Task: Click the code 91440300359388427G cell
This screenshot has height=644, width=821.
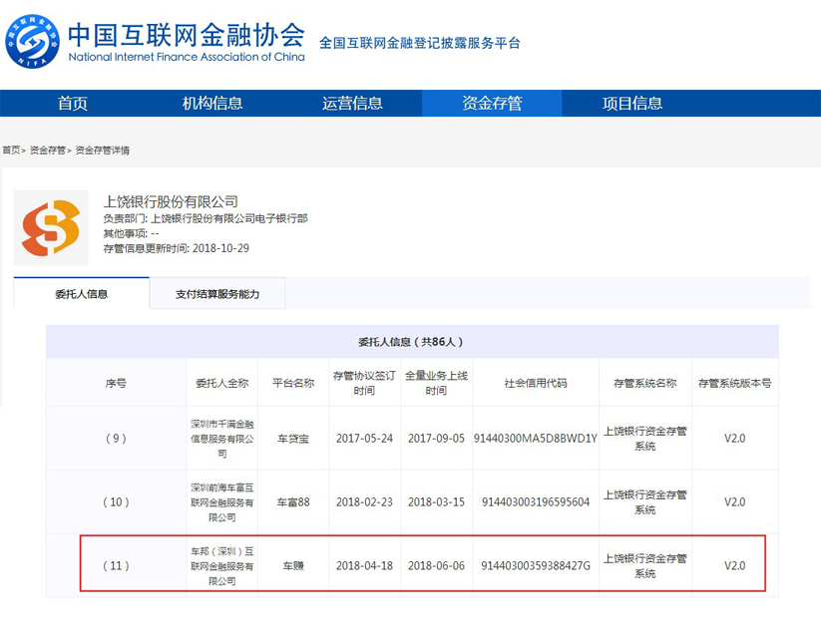Action: point(536,566)
